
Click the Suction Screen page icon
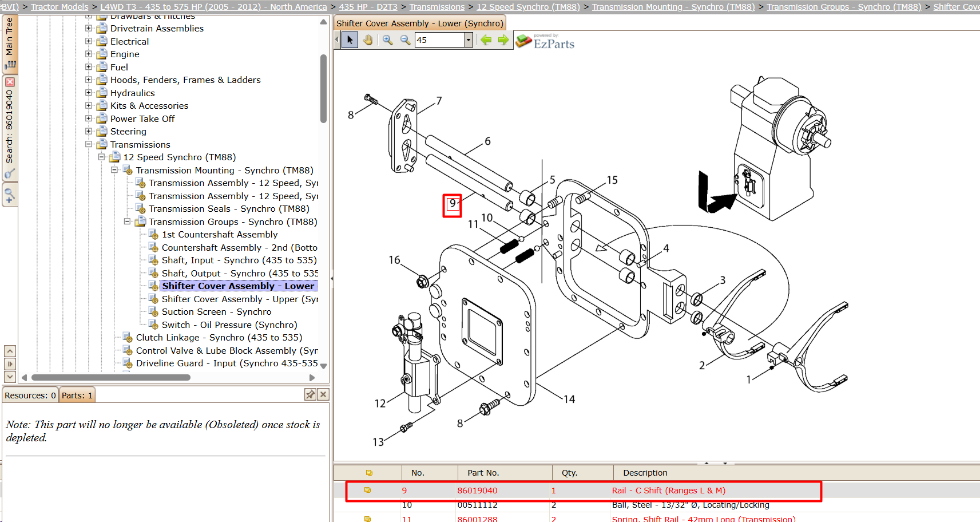pos(153,311)
